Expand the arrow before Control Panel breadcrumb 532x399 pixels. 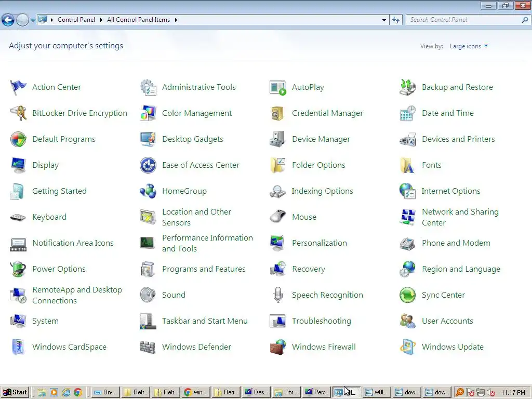point(52,20)
